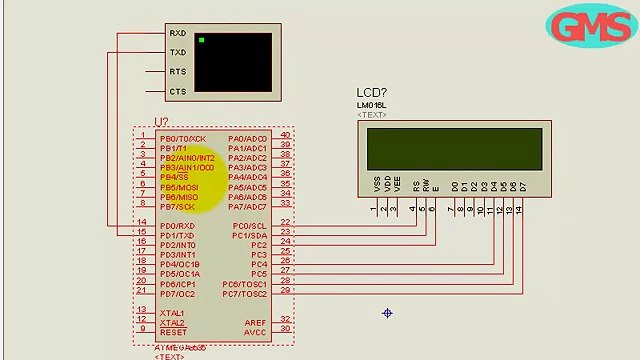This screenshot has width=640, height=360.
Task: Select the PD6/ICP1 pin label
Action: coord(178,284)
